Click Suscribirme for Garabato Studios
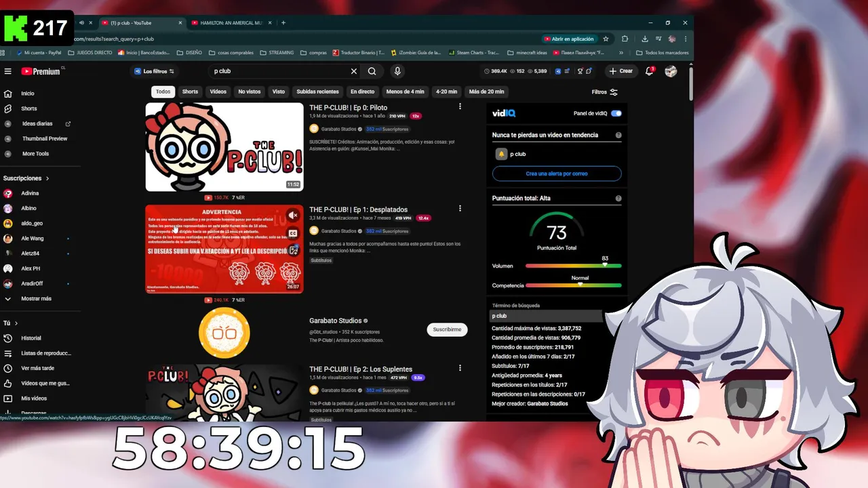The width and height of the screenshot is (868, 488). click(447, 329)
